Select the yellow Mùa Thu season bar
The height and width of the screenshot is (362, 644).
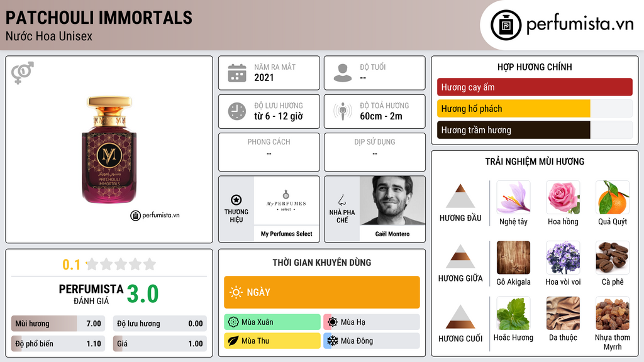tap(272, 341)
